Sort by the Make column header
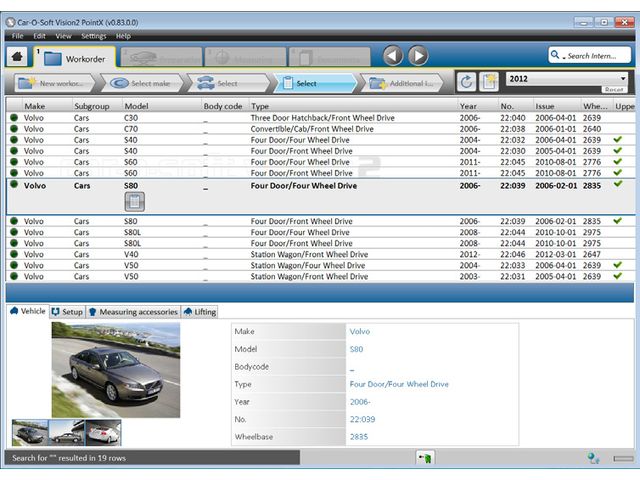The image size is (640, 480). (47, 106)
